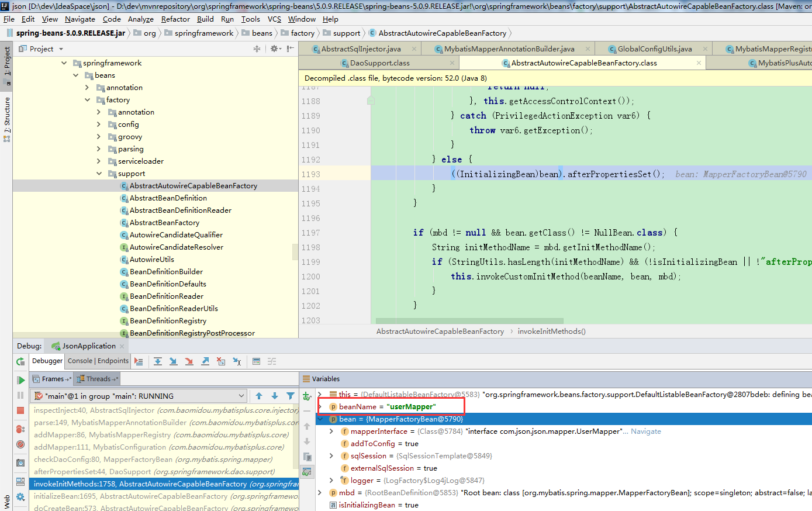The height and width of the screenshot is (511, 812).
Task: Click Evaluate Expression calculator icon
Action: point(256,361)
